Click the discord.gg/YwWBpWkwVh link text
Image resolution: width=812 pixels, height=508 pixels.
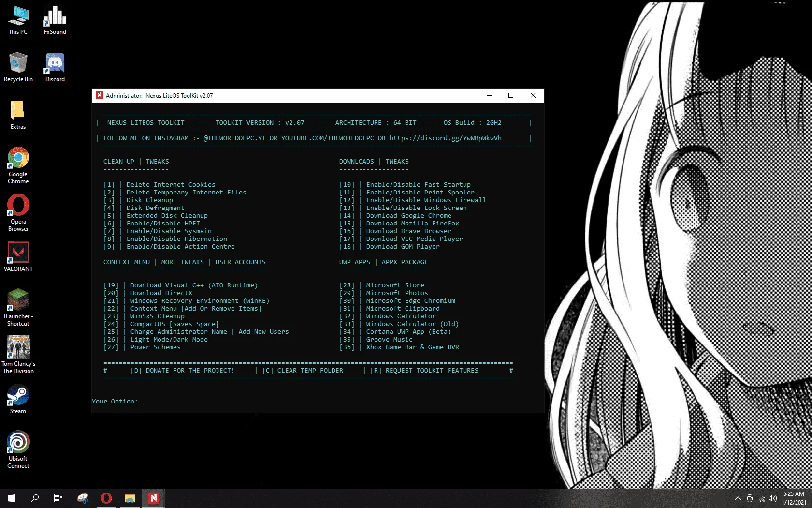point(446,138)
